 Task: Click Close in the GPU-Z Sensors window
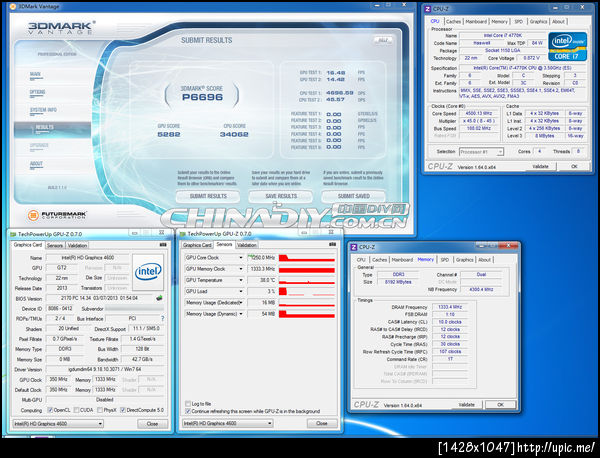322,423
